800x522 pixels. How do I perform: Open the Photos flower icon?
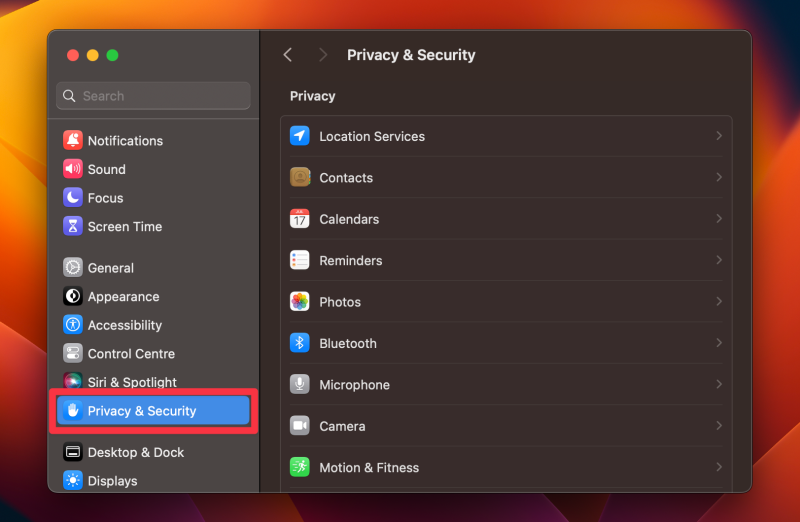click(299, 302)
